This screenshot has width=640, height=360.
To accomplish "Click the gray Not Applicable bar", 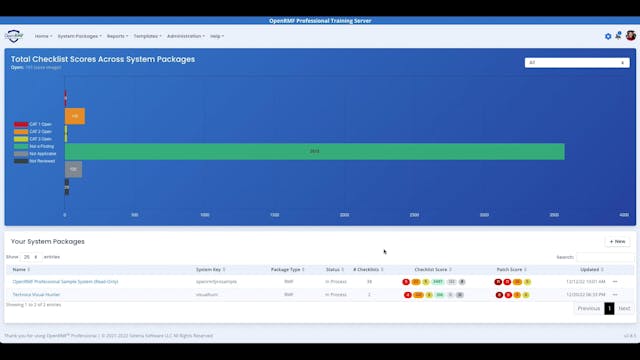I will point(73,169).
